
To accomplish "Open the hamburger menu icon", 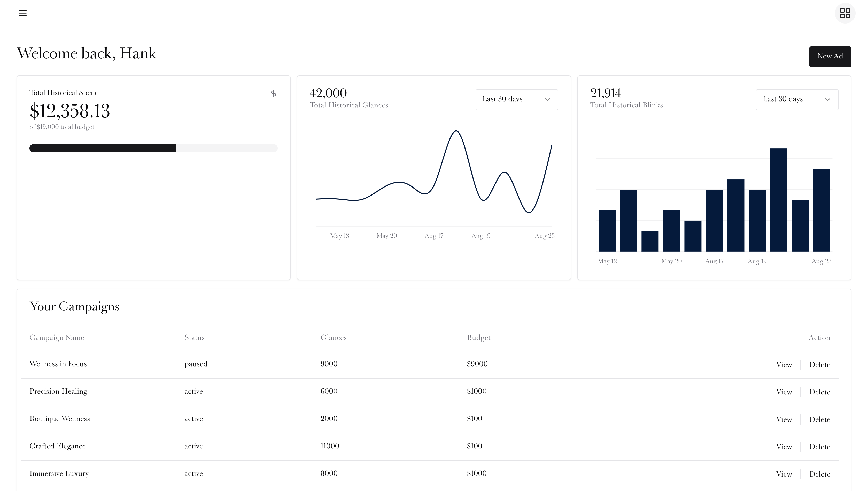I will point(22,13).
